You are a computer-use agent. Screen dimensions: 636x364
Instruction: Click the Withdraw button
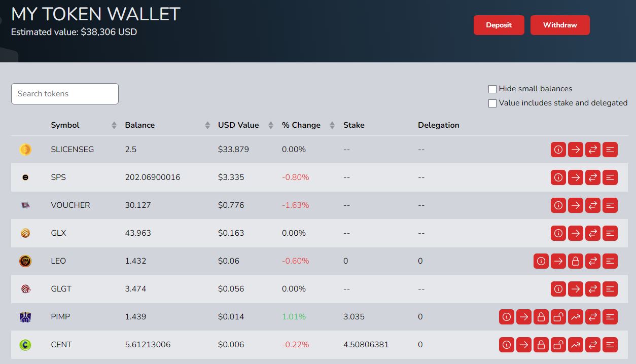point(560,25)
